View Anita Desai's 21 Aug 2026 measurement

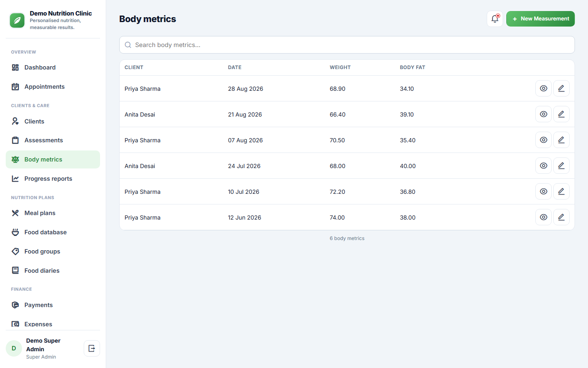pos(543,114)
